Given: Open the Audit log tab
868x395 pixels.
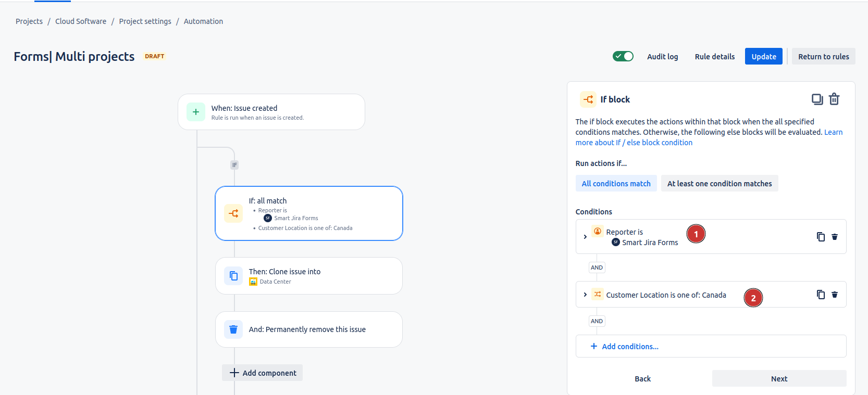Looking at the screenshot, I should click(662, 57).
